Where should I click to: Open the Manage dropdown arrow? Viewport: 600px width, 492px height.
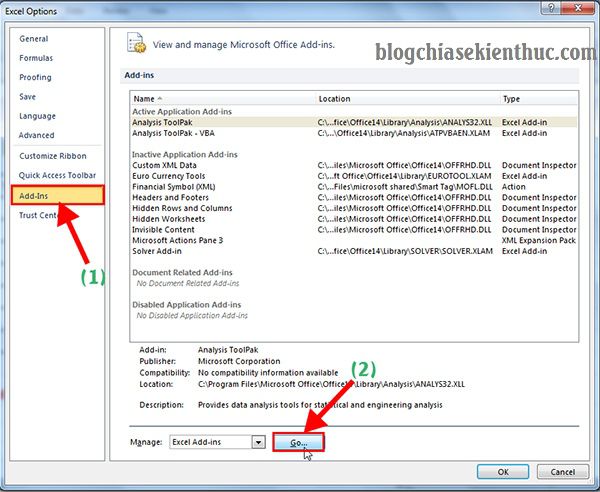[x=259, y=442]
